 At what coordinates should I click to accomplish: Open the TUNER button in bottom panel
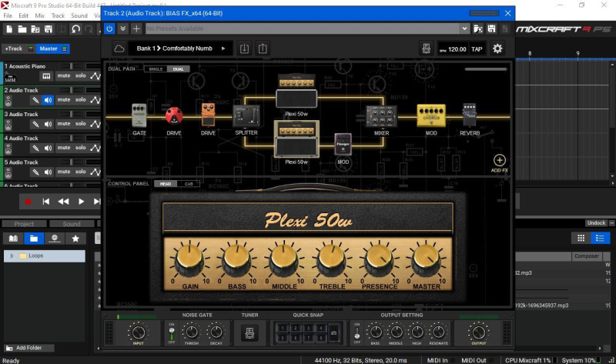point(249,333)
